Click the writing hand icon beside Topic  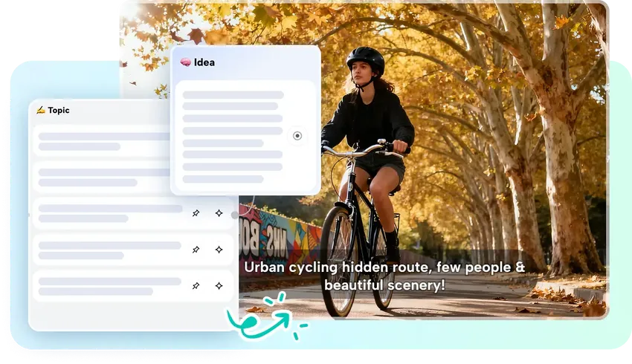click(x=41, y=110)
